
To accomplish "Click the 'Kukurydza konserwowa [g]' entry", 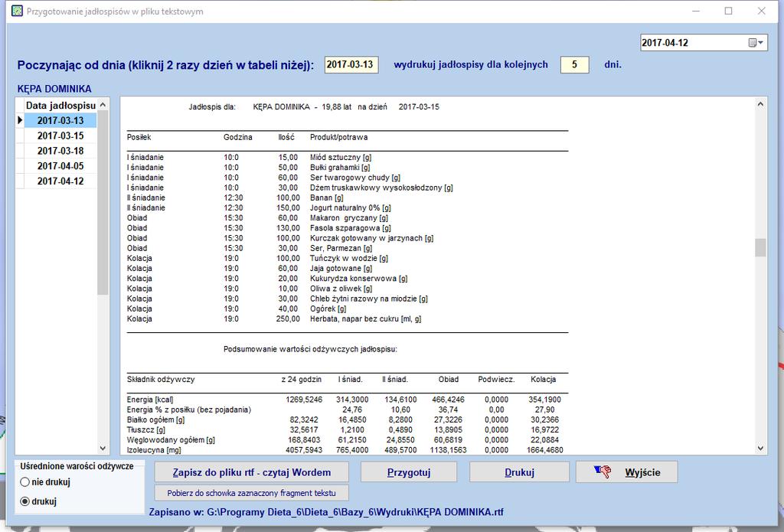I will tap(358, 279).
